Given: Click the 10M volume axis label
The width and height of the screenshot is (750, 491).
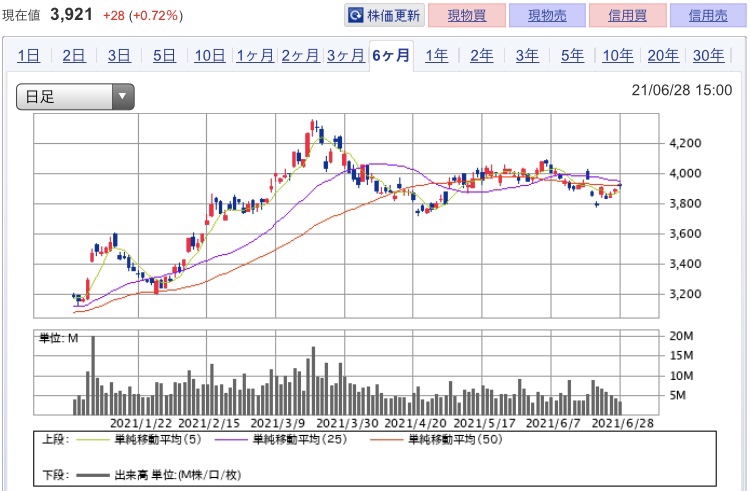Looking at the screenshot, I should (681, 376).
